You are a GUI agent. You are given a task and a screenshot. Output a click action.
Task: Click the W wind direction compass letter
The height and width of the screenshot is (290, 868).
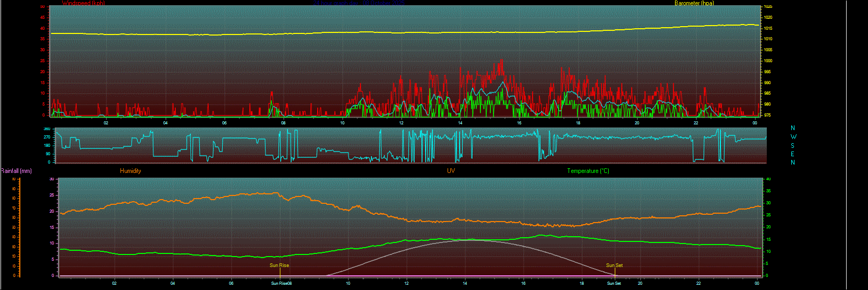793,137
